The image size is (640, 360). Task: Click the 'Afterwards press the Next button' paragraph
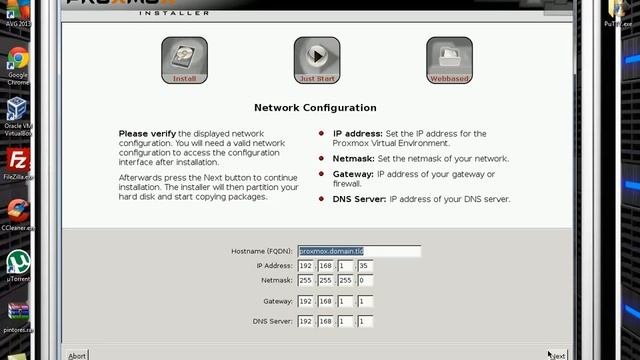pos(209,187)
